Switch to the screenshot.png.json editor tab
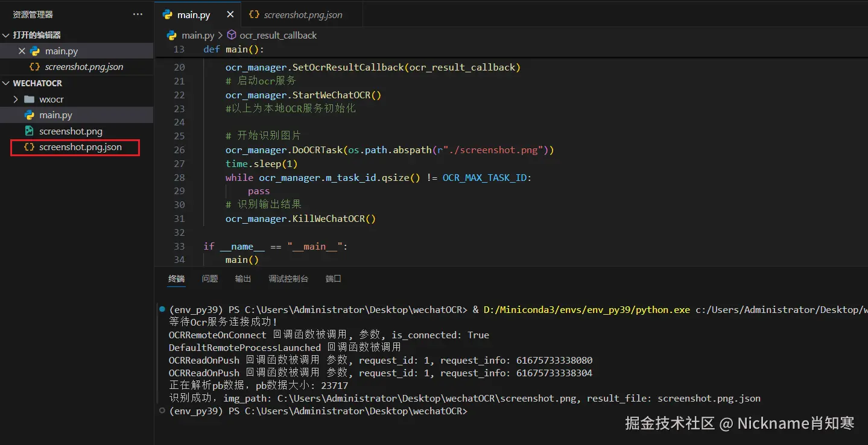Image resolution: width=868 pixels, height=445 pixels. (303, 14)
